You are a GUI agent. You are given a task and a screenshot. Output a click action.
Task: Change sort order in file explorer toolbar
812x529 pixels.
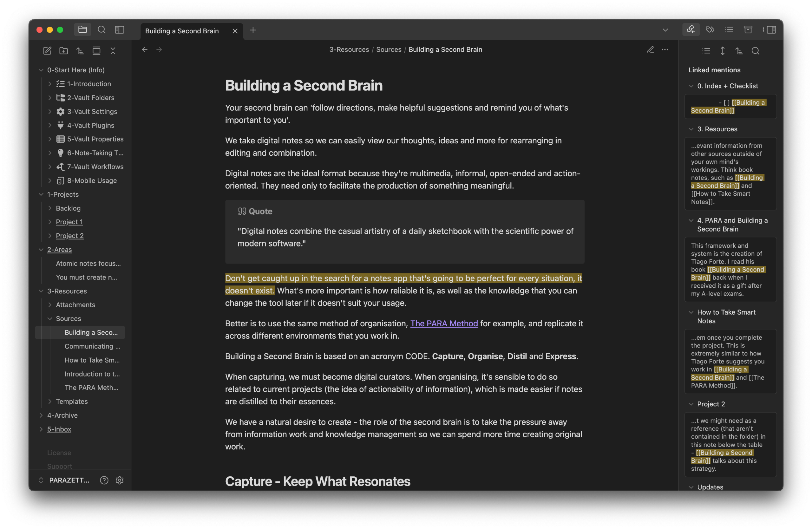[80, 51]
